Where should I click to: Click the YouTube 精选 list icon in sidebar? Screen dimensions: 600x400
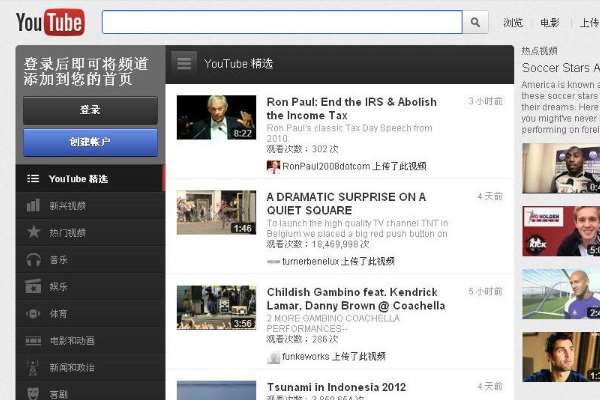(33, 178)
